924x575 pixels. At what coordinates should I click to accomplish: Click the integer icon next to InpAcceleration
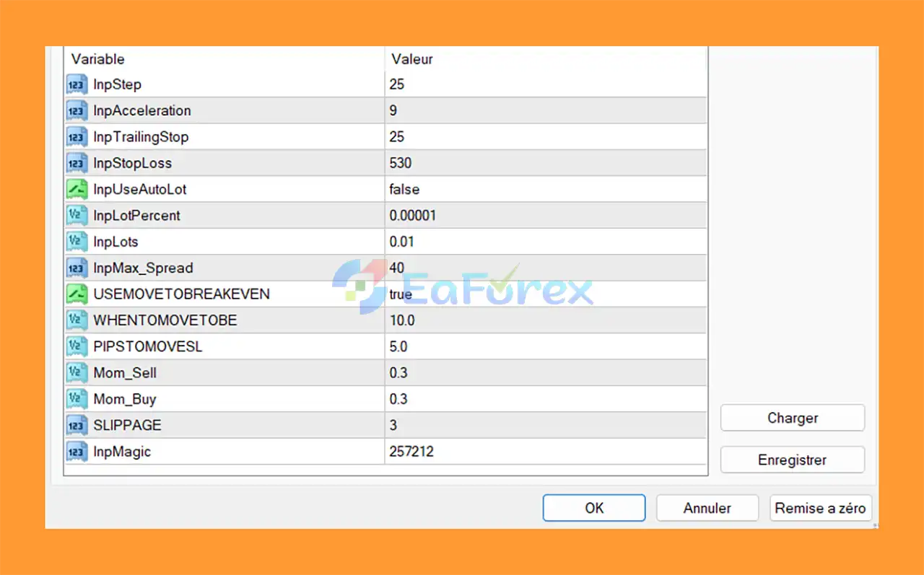(77, 110)
